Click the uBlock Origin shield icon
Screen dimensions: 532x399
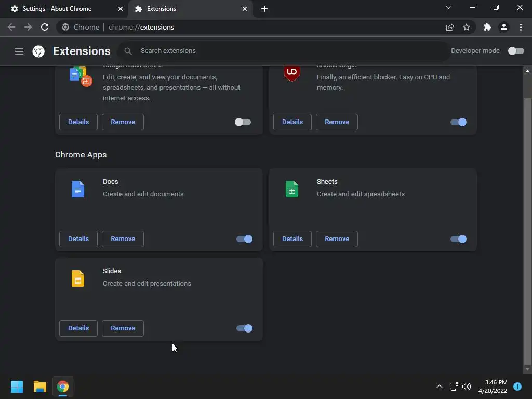click(292, 73)
